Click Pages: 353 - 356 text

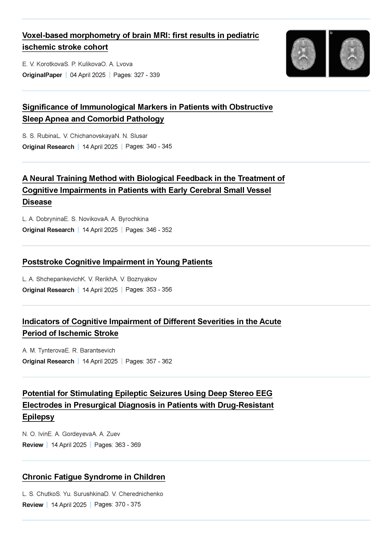148,289
